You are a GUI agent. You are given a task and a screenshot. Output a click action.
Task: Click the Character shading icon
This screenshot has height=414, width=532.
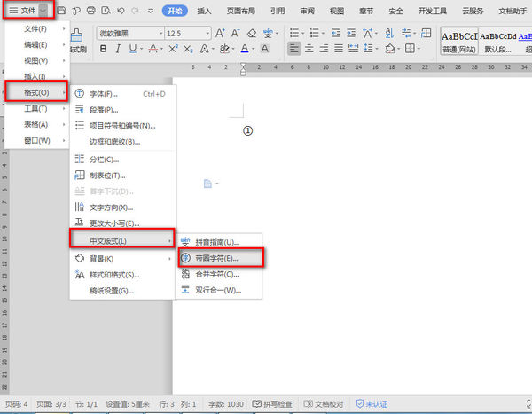tap(265, 49)
